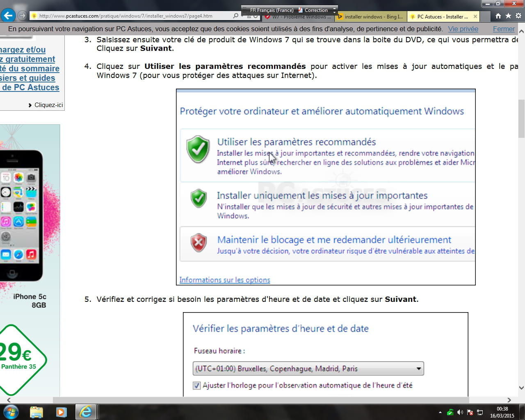This screenshot has height=420, width=525.
Task: Click the Show desktop strip at the taskbar end
Action: click(x=522, y=412)
